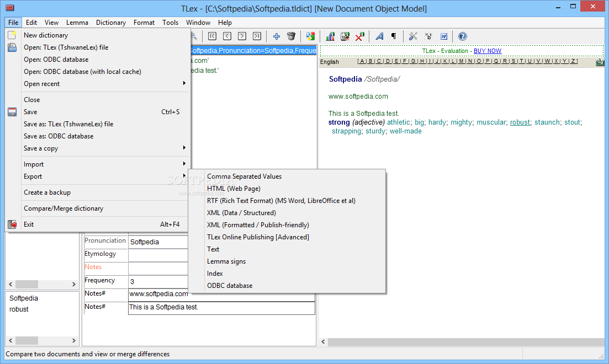609x364 pixels.
Task: Open help via the blue question mark icon
Action: [463, 36]
